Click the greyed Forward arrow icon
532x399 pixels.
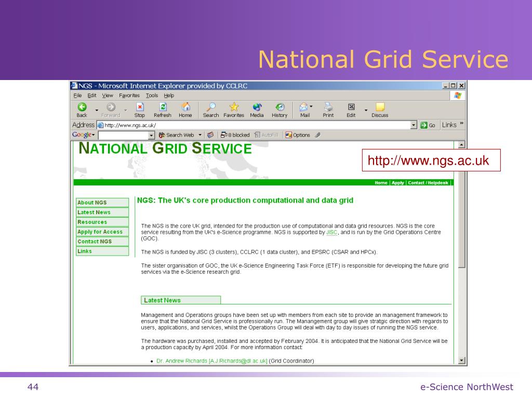tap(111, 107)
